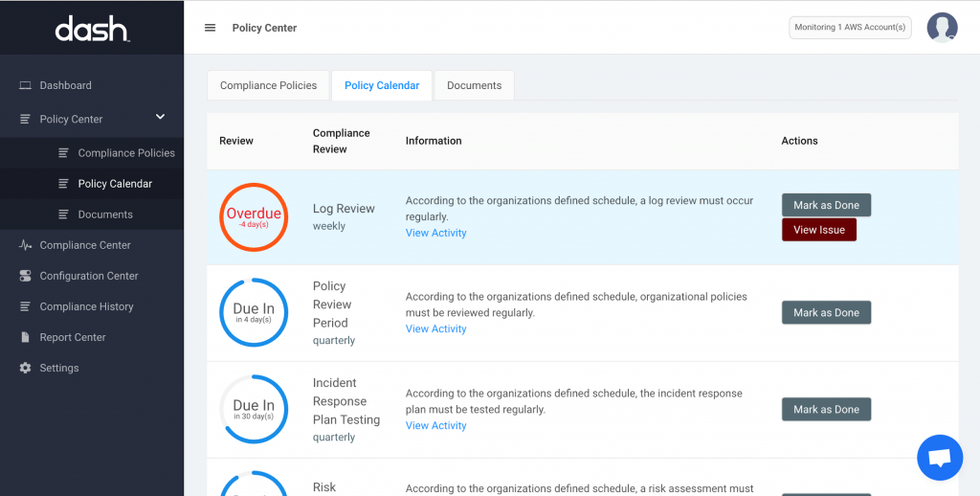Mark Incident Response Plan Testing as Done
980x496 pixels.
pos(826,409)
